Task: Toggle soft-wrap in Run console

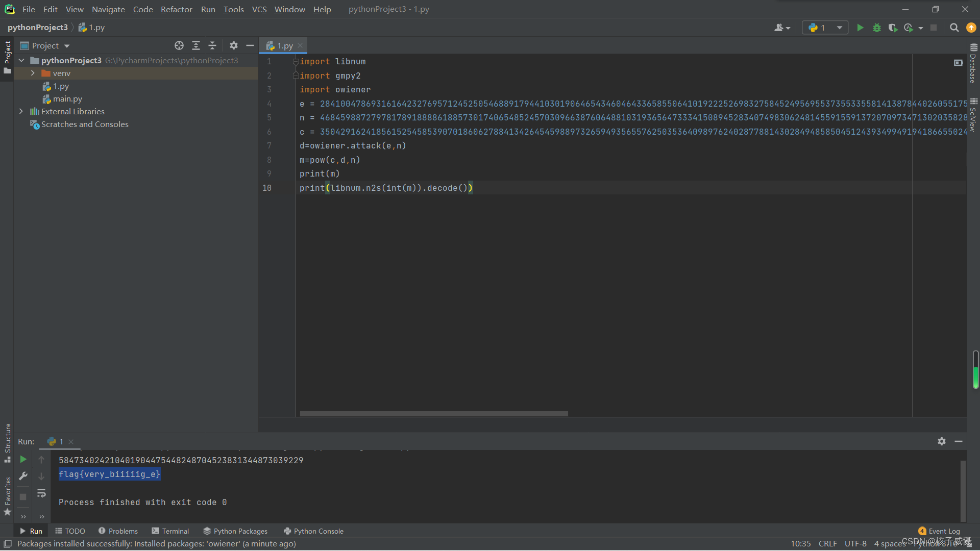Action: point(41,493)
